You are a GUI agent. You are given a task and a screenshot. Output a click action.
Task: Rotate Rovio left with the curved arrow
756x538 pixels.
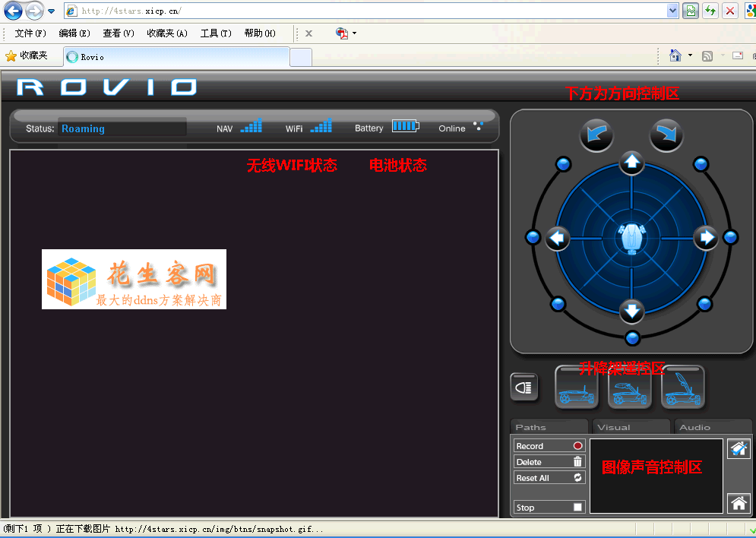596,135
